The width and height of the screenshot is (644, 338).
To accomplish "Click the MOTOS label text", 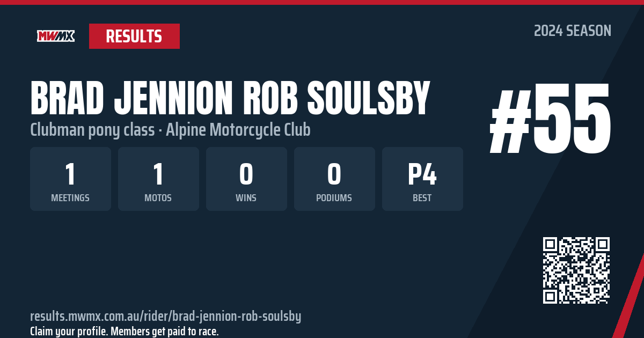I will click(158, 198).
